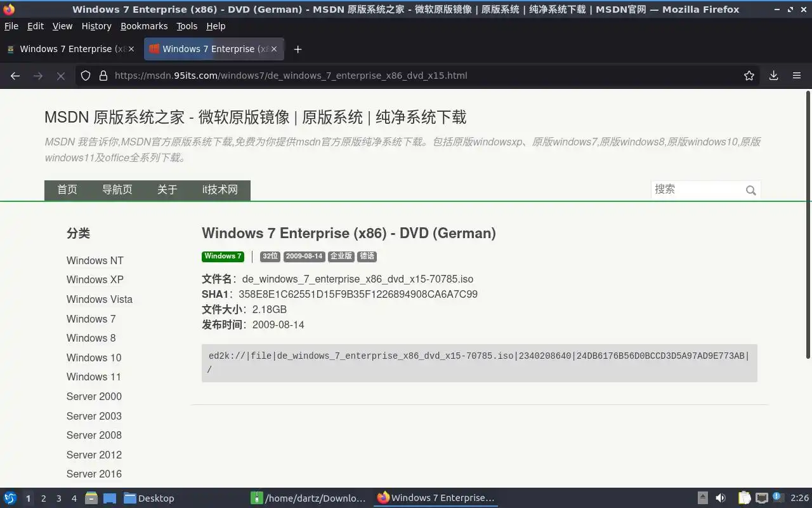
Task: Click the page vertical scrollbar
Action: click(808, 225)
